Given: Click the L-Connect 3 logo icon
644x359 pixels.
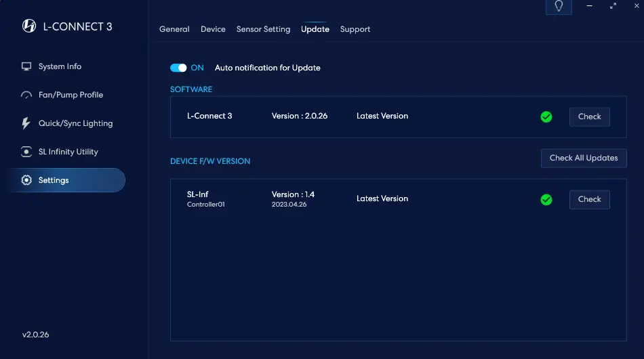Looking at the screenshot, I should [x=29, y=26].
